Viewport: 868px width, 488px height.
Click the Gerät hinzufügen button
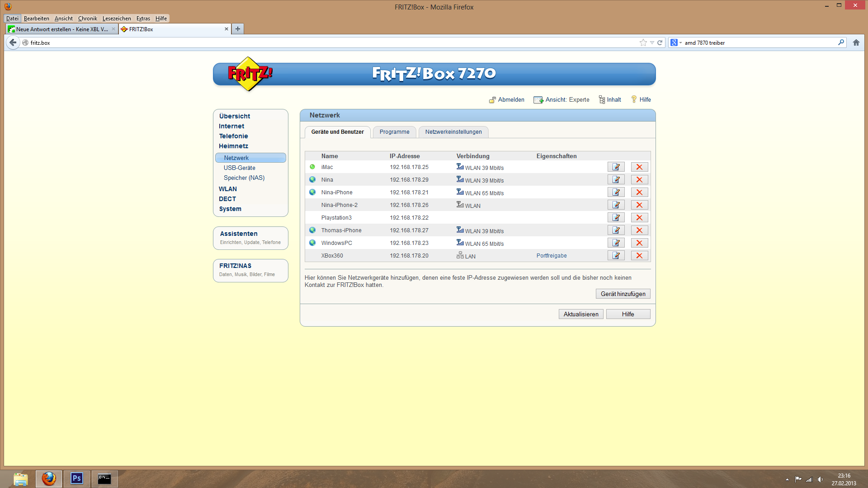coord(623,294)
